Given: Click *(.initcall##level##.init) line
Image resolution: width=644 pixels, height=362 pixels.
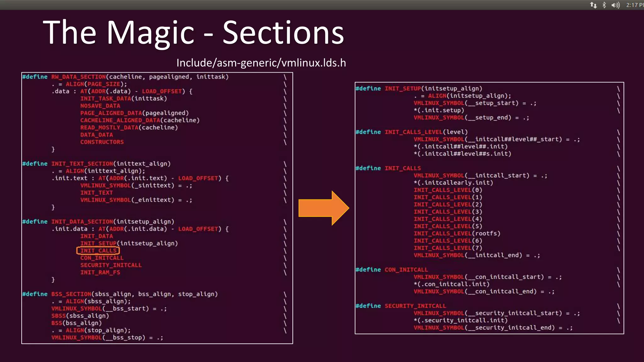Looking at the screenshot, I should 461,146.
